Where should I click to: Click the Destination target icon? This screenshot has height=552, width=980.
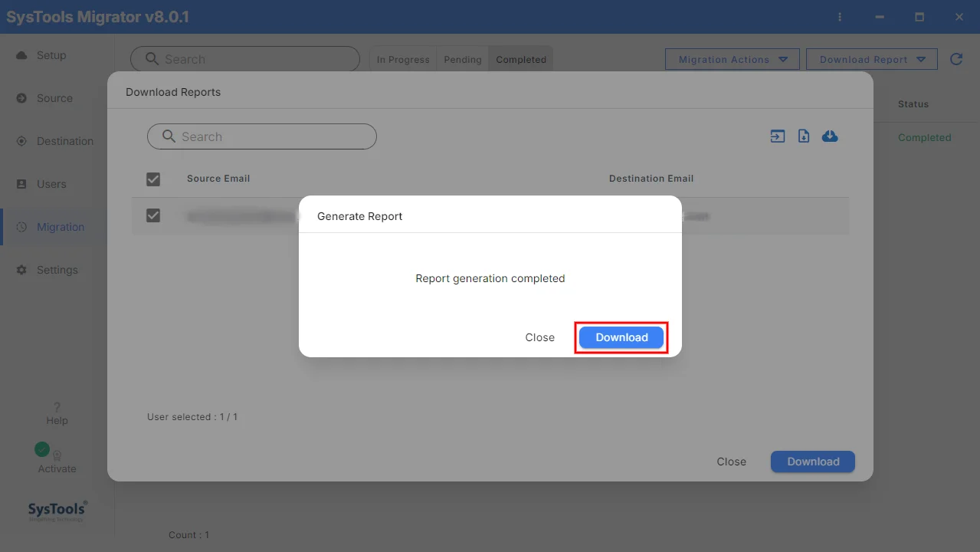click(21, 141)
